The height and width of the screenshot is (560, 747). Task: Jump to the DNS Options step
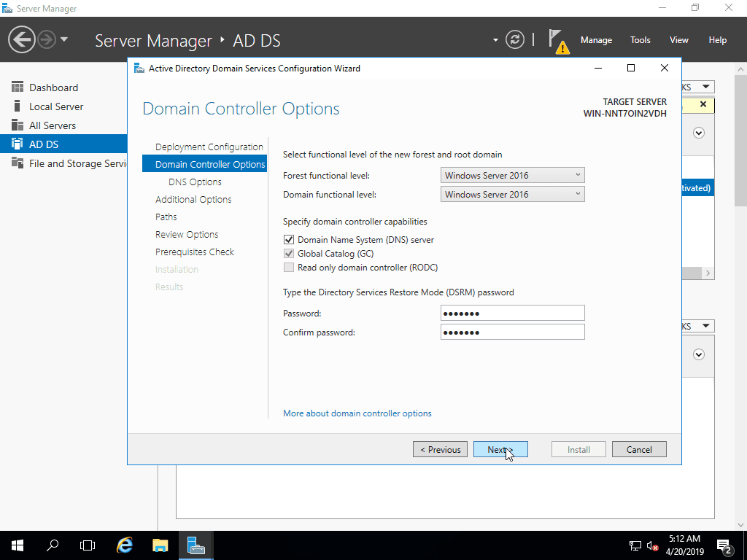coord(195,182)
